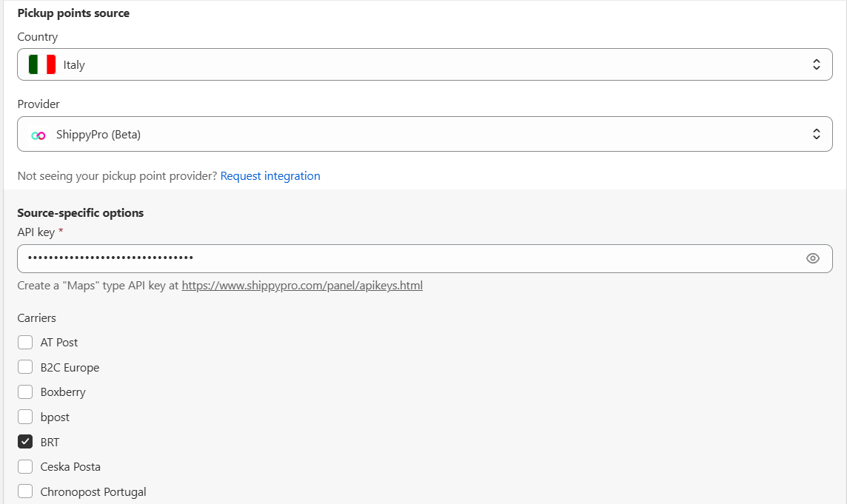Click the BRT carrier label text

click(x=50, y=442)
